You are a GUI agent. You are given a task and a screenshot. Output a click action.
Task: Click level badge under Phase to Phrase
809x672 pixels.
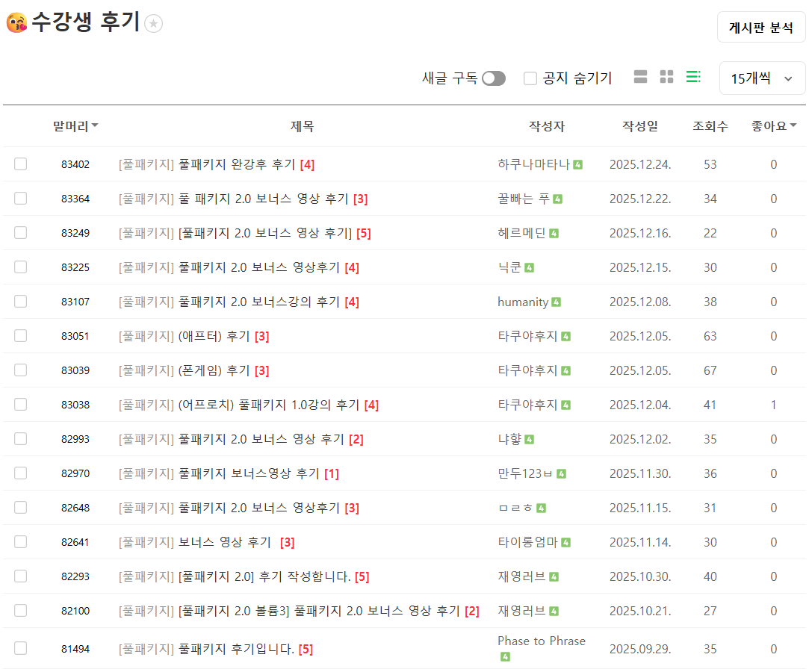click(505, 657)
